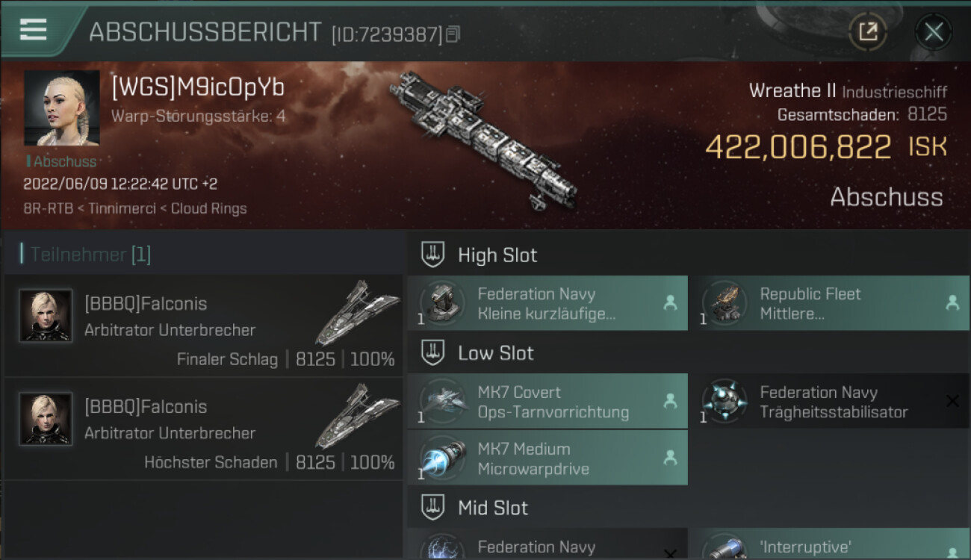Click the MK7 Covert Ops-Tarnvorrichtung icon

tap(441, 401)
